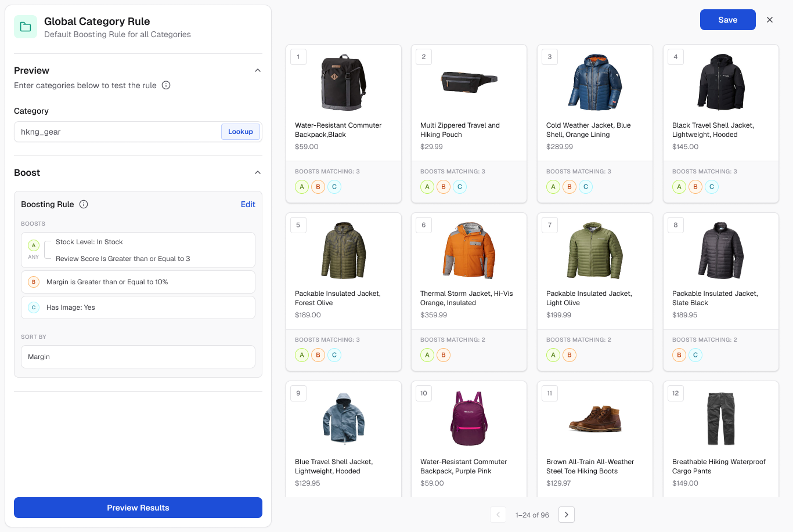Click 'Packable Insulated Jacket, Slate Black' title
This screenshot has width=793, height=532.
tap(715, 298)
